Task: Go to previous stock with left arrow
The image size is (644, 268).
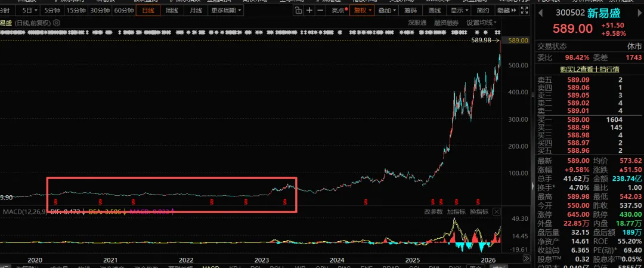Action: click(x=540, y=13)
